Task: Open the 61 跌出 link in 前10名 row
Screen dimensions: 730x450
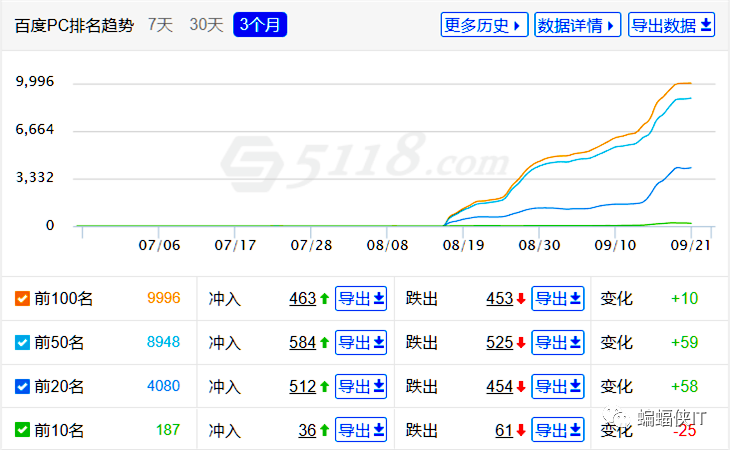Action: (504, 430)
